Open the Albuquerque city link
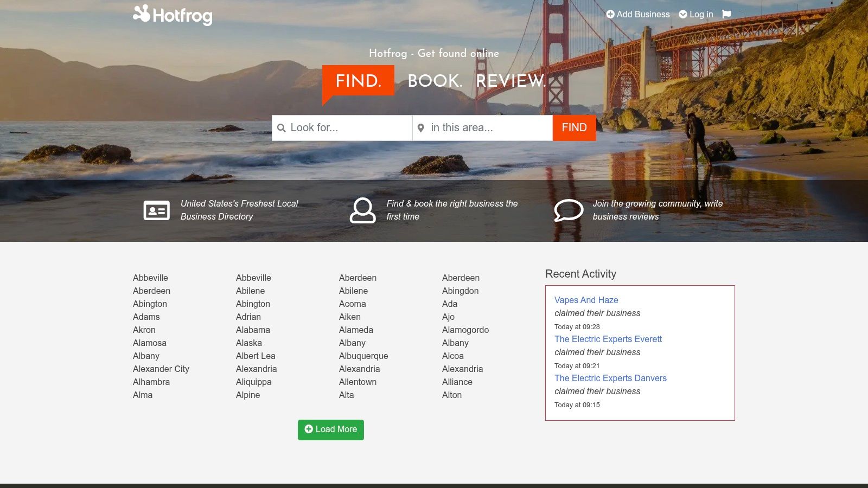868x488 pixels. click(x=363, y=356)
